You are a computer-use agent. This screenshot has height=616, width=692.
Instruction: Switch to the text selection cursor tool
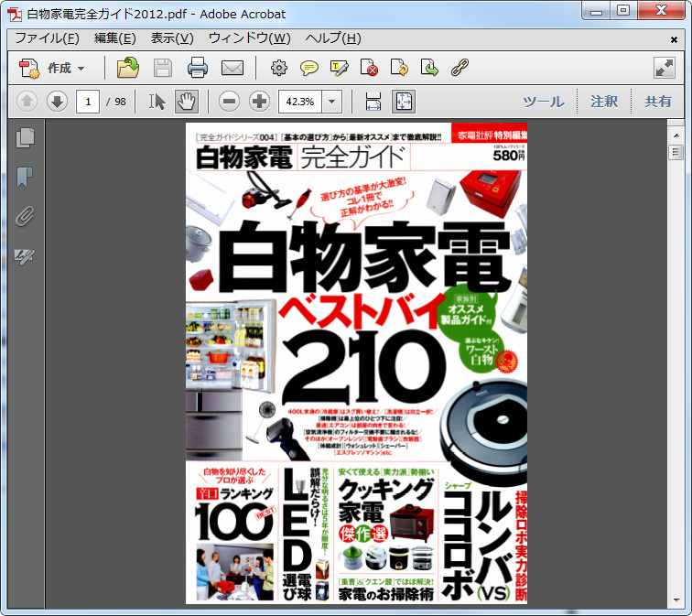click(157, 102)
